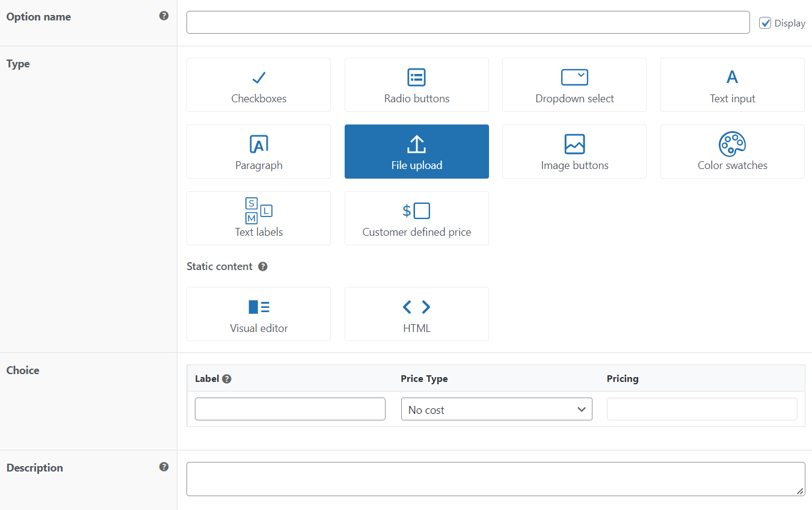Select the HTML static content option

tap(416, 313)
